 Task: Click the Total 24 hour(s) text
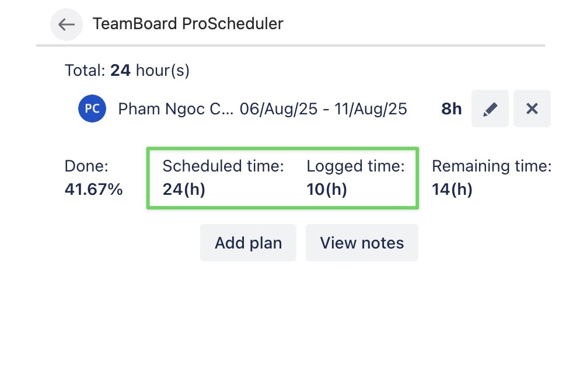(127, 70)
